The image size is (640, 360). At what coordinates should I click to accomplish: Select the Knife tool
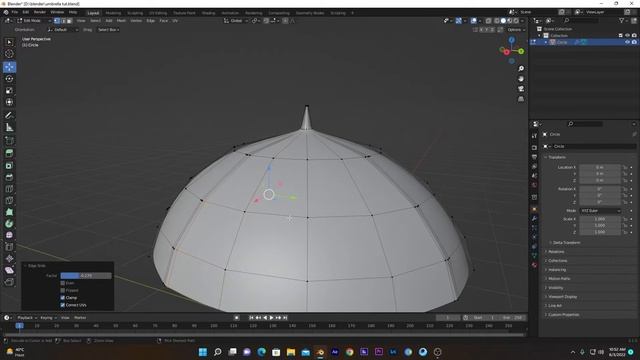pos(9,200)
